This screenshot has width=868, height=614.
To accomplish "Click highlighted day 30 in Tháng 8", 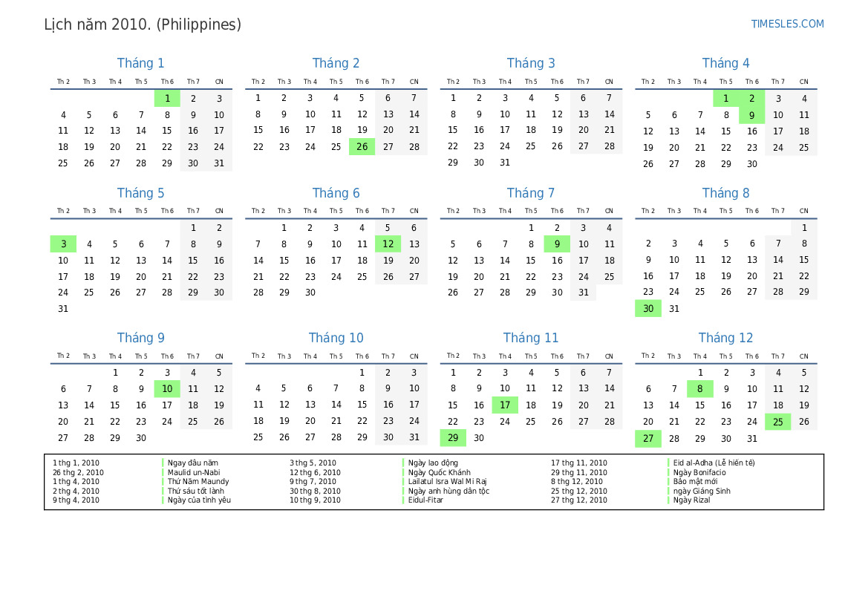I will point(647,309).
